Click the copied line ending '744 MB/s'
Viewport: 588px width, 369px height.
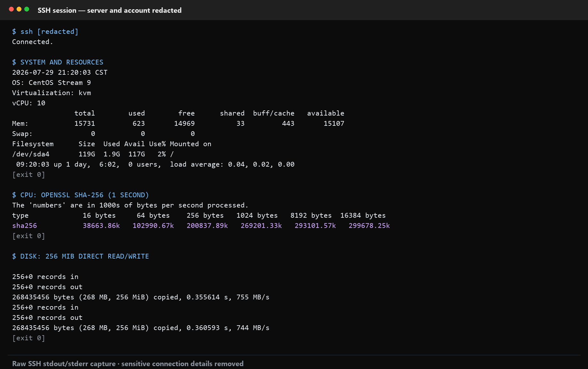141,328
